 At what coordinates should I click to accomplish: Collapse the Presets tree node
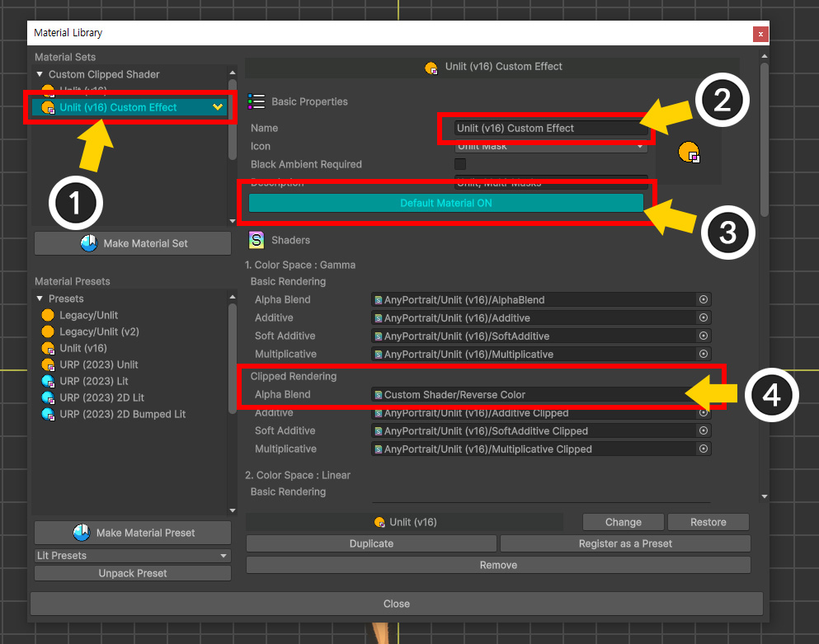(40, 298)
